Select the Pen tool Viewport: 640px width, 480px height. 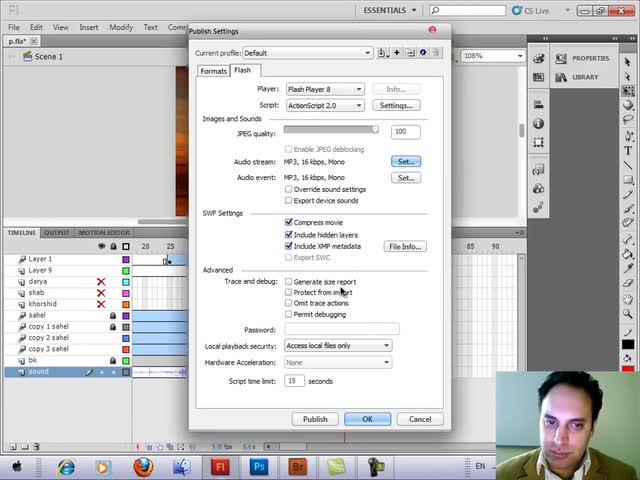pyautogui.click(x=628, y=136)
